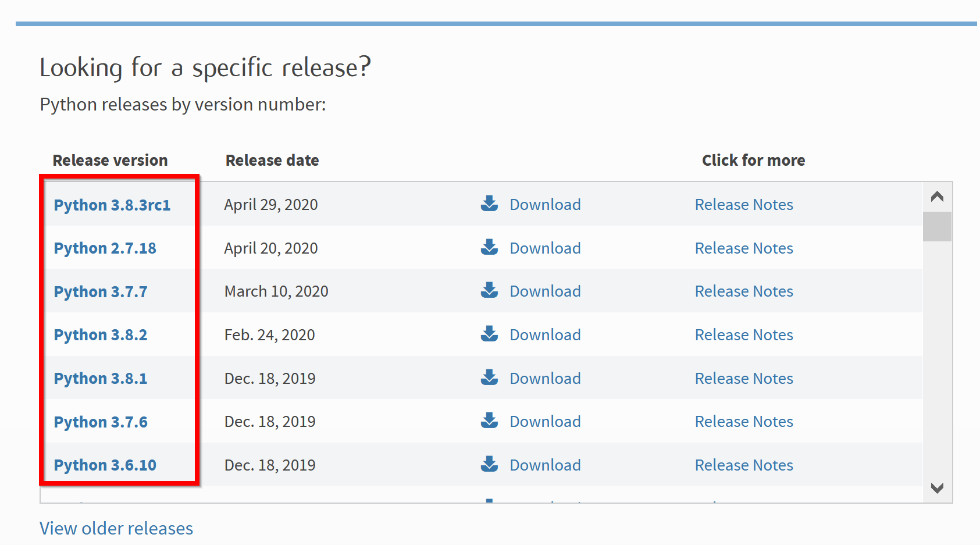Click download icon for Python 3.6.10
The image size is (980, 545).
(x=489, y=464)
